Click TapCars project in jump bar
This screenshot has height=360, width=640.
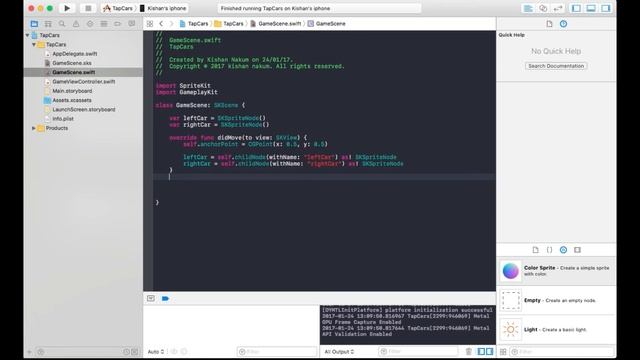pyautogui.click(x=194, y=24)
